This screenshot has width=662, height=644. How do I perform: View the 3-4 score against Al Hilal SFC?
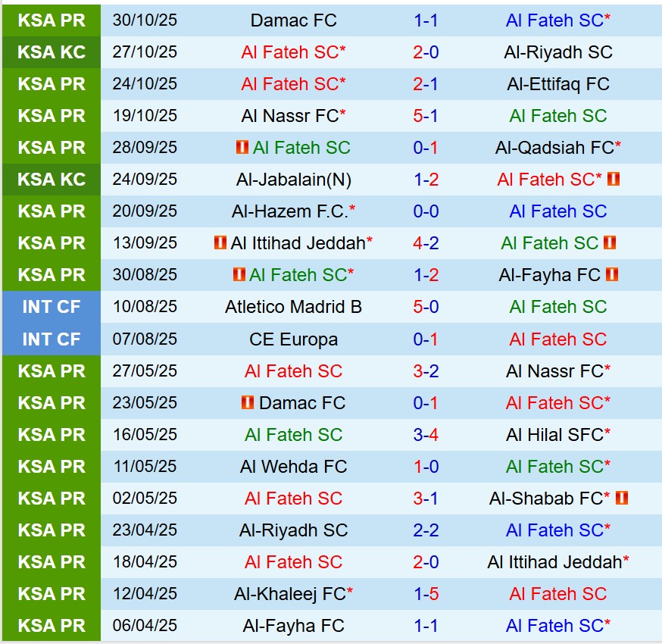click(426, 435)
